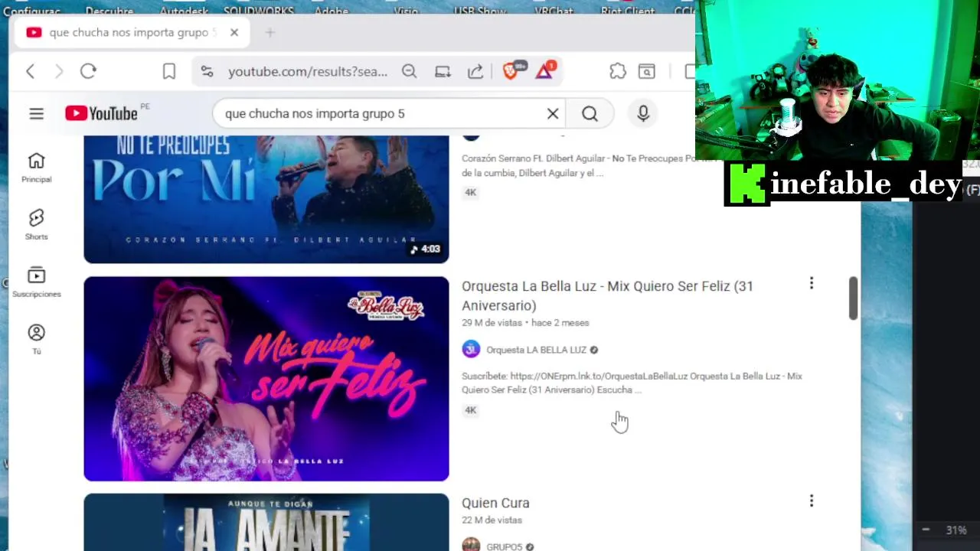Click the Corazón Serrano Ft. Dilbert Aguilar description
Viewport: 980px width, 551px height.
pos(578,165)
